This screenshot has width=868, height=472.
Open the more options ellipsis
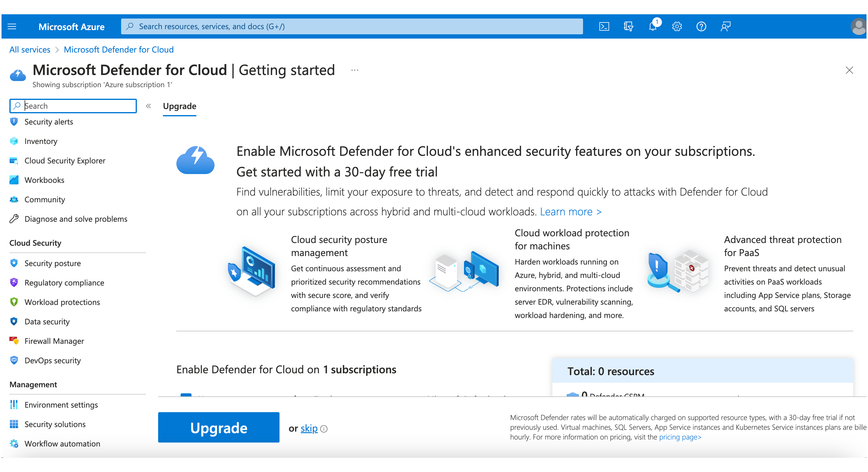click(x=354, y=70)
